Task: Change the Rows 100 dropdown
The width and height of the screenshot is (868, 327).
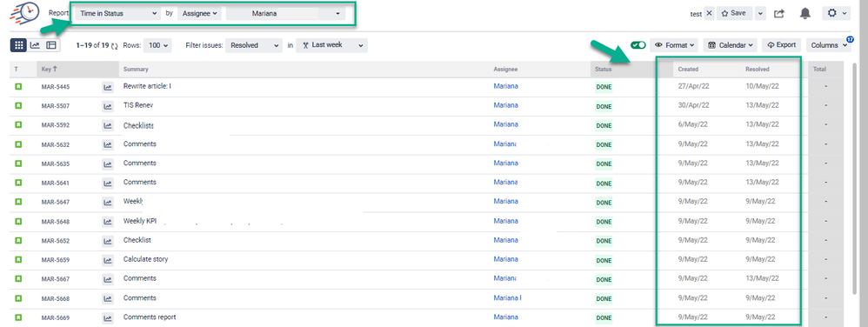Action: 157,45
